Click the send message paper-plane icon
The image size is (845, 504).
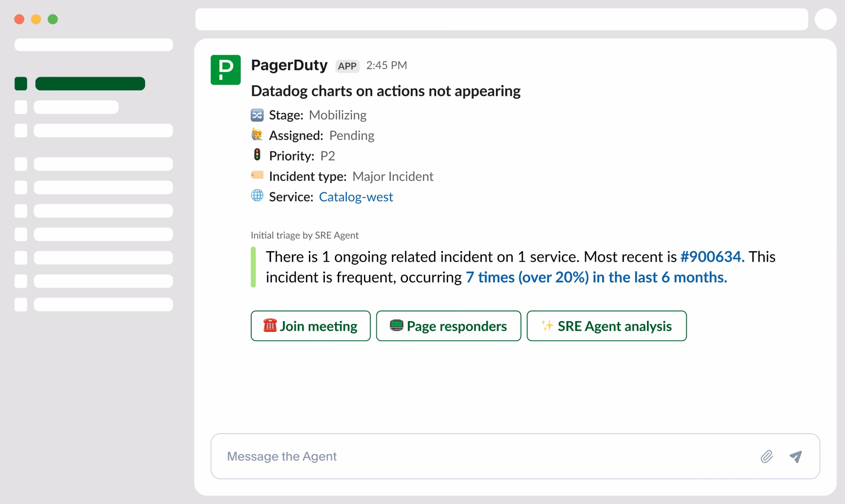tap(796, 457)
